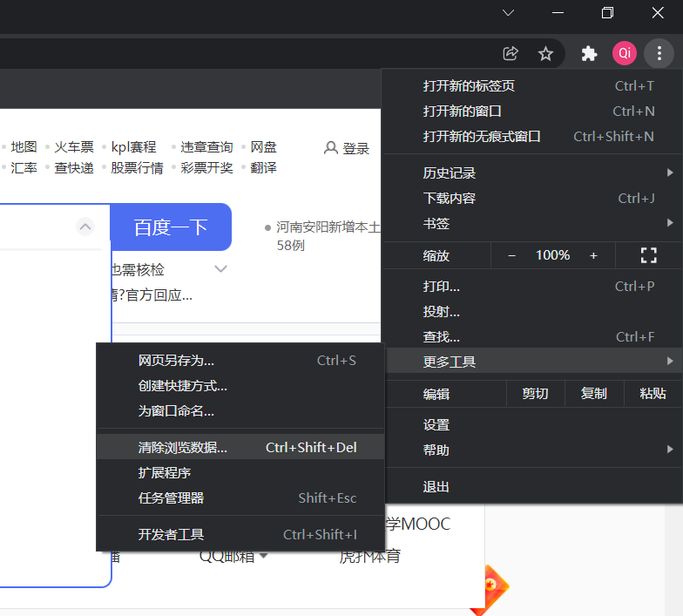The height and width of the screenshot is (616, 683).
Task: Click the 复制 copy button
Action: point(594,394)
